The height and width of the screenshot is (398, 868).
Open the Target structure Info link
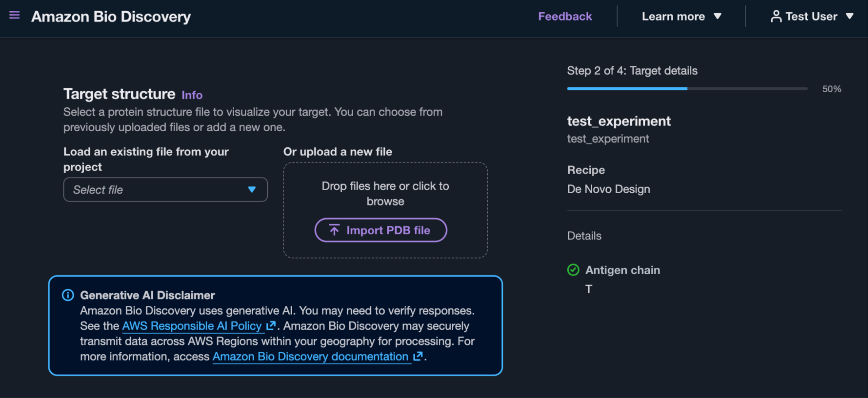[192, 95]
